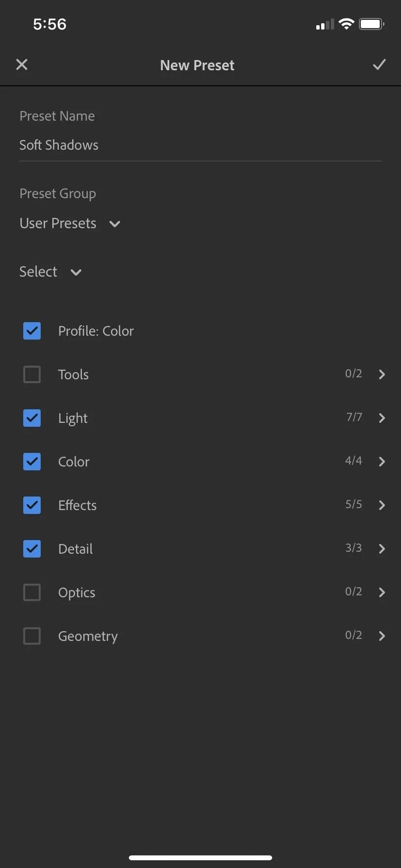Viewport: 401px width, 868px height.
Task: Confirm preset with the checkmark icon
Action: 379,64
